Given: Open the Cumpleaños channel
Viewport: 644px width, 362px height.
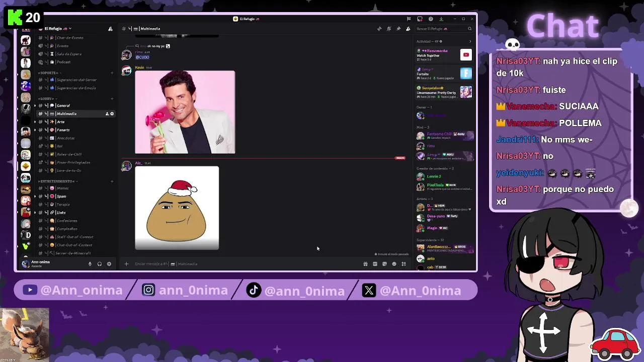Looking at the screenshot, I should click(x=75, y=229).
